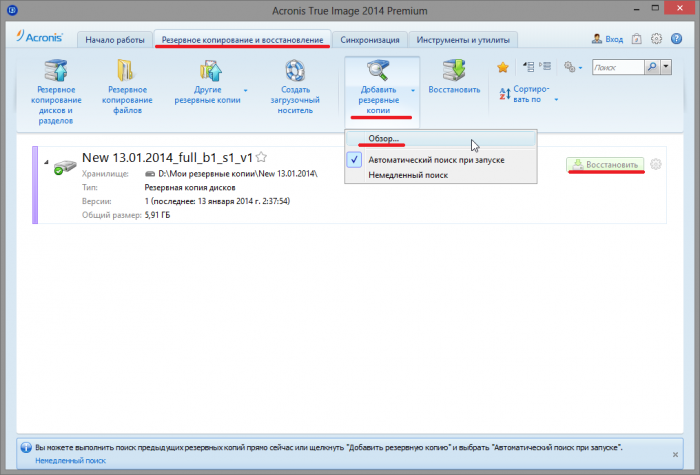Expand all backup entries icon

(x=545, y=67)
